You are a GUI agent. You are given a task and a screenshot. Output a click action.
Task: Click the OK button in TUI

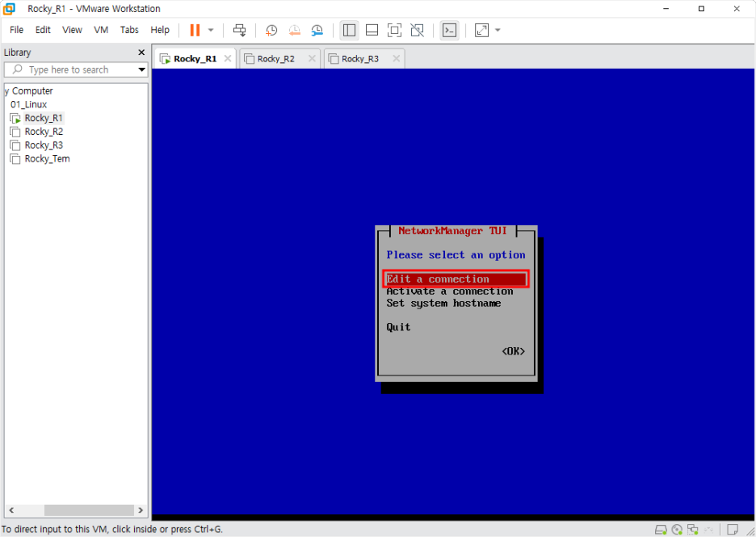point(513,351)
